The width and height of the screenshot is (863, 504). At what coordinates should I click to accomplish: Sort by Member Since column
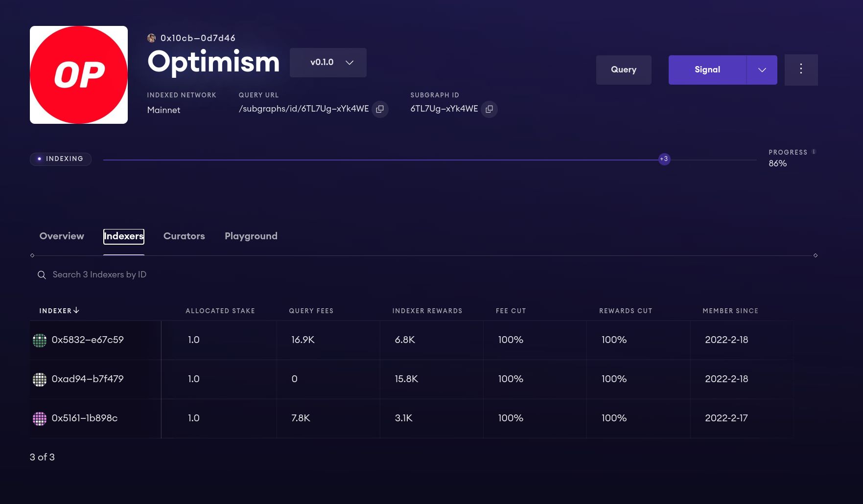coord(730,311)
